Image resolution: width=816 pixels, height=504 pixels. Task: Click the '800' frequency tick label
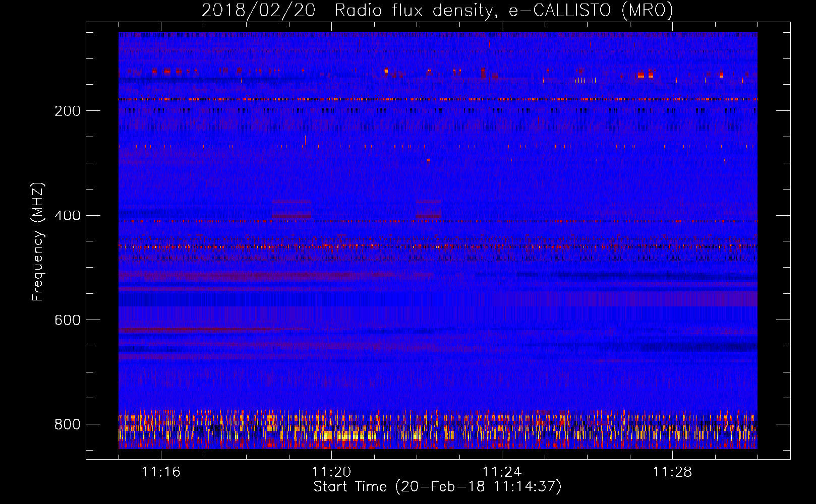click(x=68, y=424)
